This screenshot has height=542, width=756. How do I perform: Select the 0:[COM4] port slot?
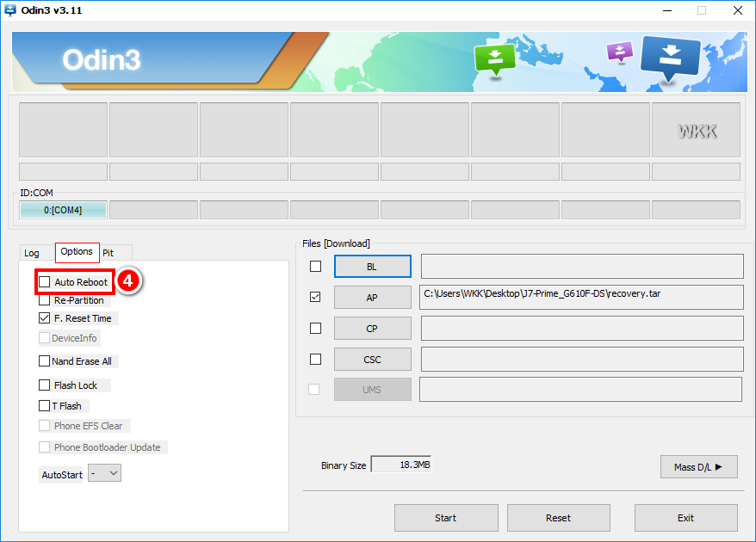point(63,210)
